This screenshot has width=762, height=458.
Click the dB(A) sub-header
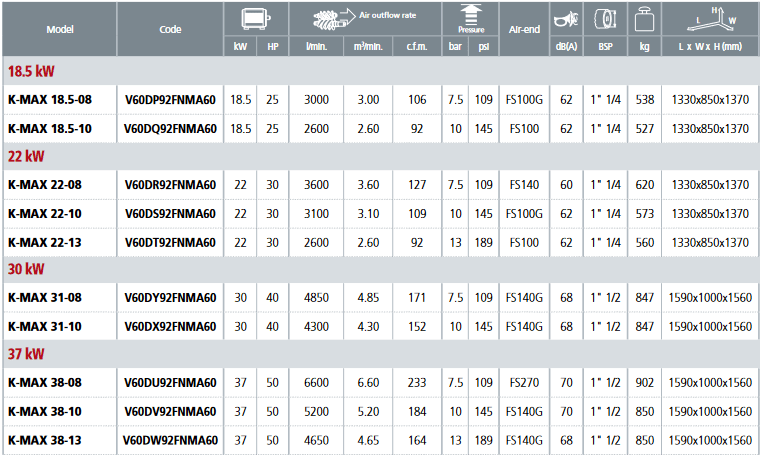[566, 47]
